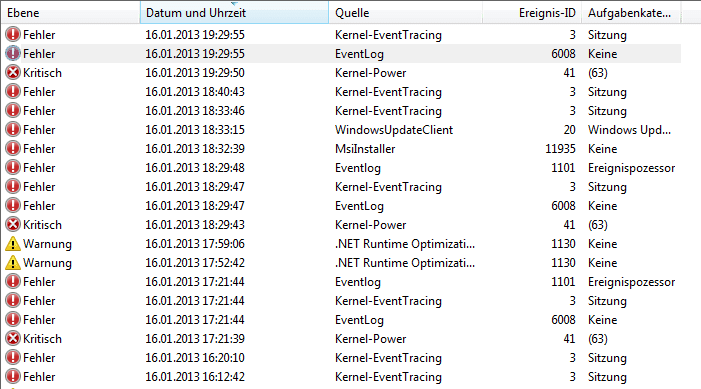Click the critical icon of the 18:29:43 Kernel-Power event
This screenshot has height=389, width=701.
click(x=13, y=224)
